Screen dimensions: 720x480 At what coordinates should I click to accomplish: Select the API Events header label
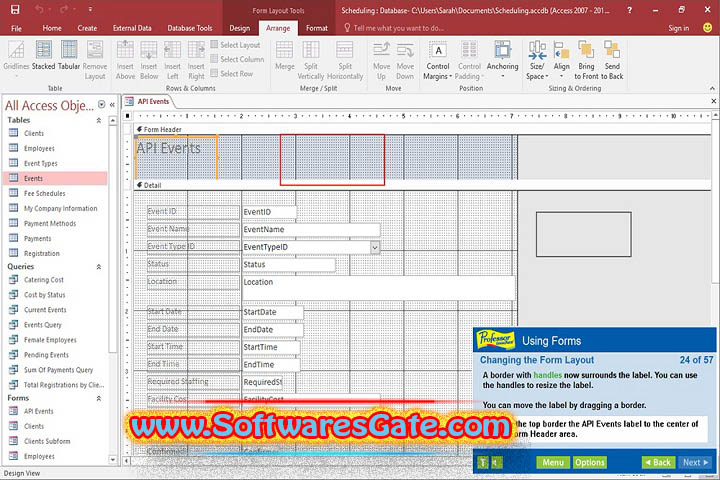point(176,157)
